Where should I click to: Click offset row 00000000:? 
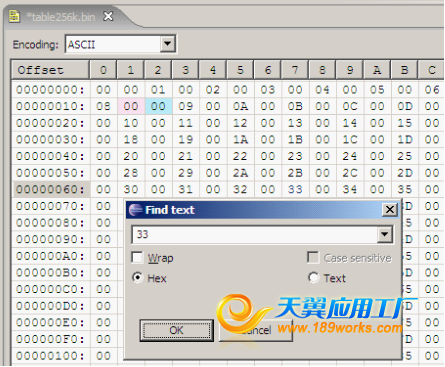51,90
